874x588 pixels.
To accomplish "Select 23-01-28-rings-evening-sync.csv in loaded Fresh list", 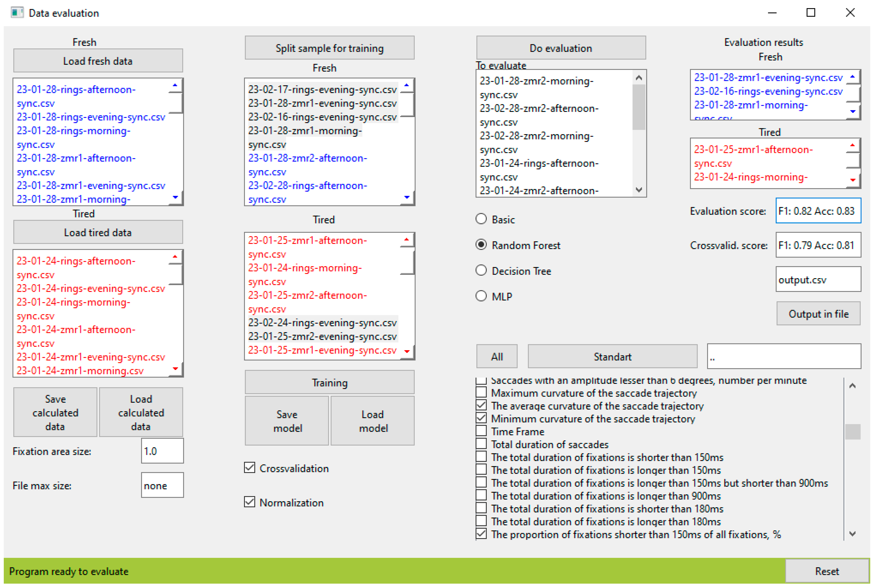I will [x=91, y=117].
